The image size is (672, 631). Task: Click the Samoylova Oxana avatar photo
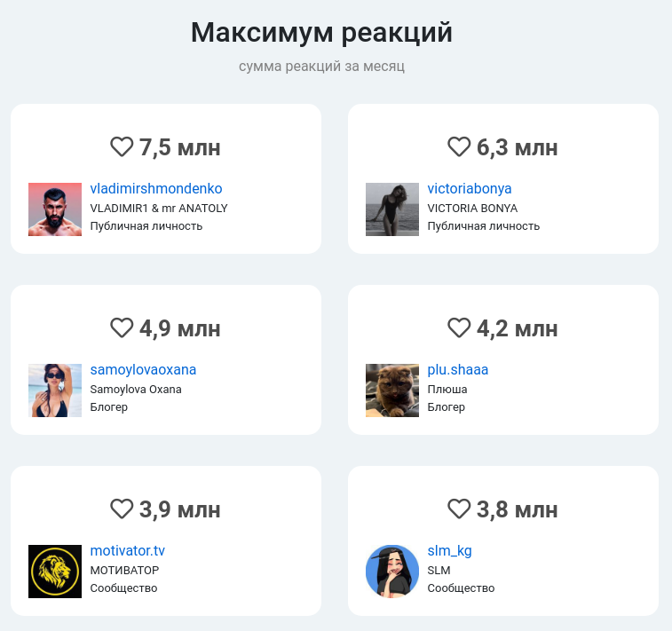[55, 390]
